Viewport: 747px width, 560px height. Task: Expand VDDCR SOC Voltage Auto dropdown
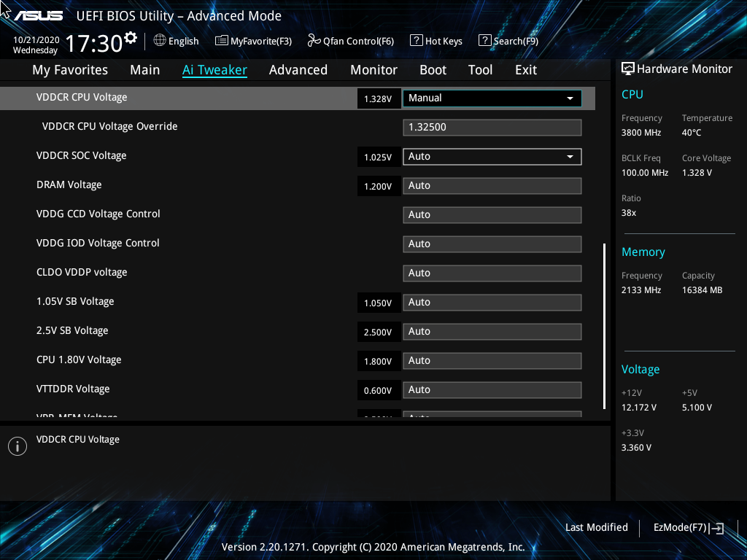(x=492, y=157)
